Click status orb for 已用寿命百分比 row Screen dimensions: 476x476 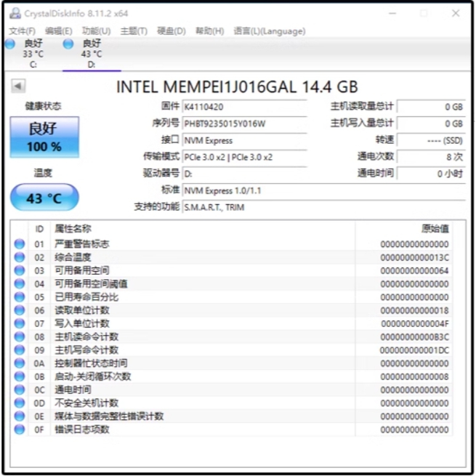pos(20,297)
